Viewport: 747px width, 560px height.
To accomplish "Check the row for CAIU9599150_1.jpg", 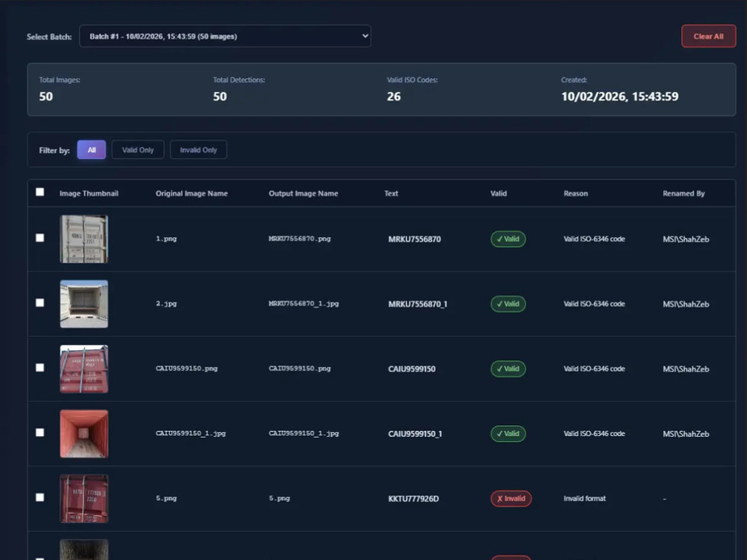I will click(40, 432).
